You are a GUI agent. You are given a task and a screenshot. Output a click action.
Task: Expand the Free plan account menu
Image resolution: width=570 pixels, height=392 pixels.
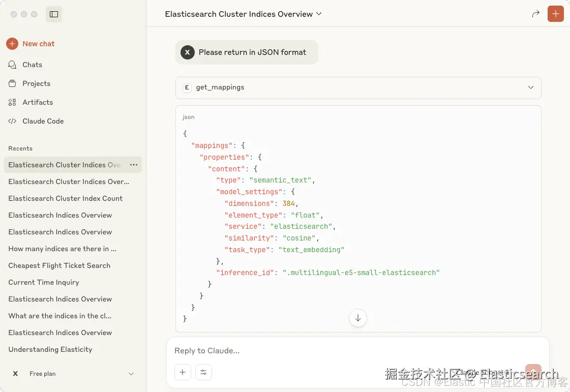point(73,374)
